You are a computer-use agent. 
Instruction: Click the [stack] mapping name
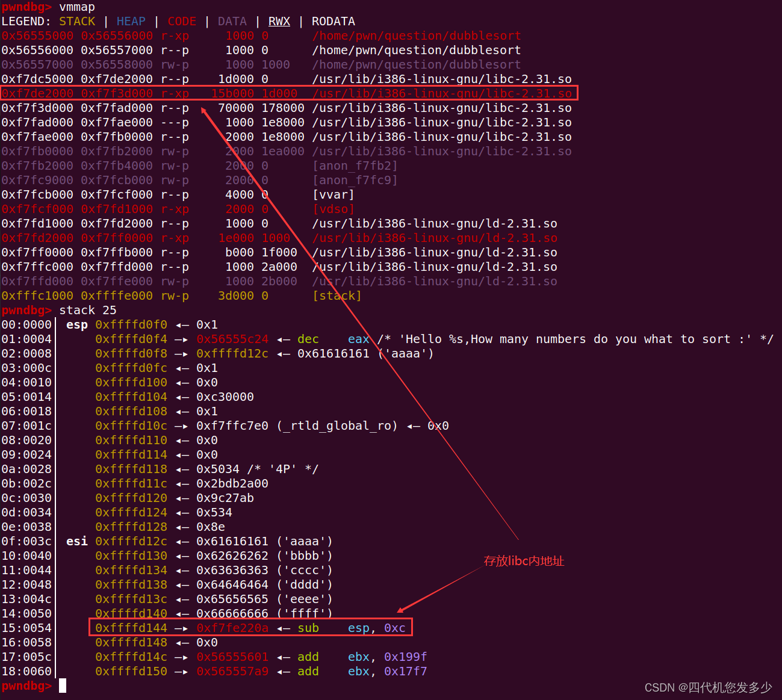click(337, 296)
